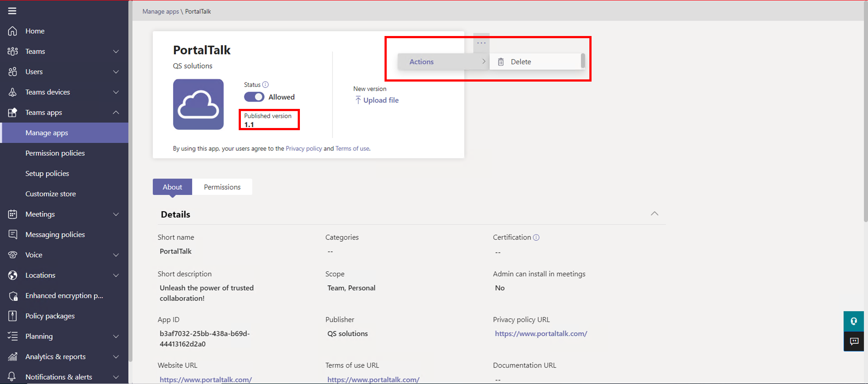The image size is (868, 384).
Task: Click the Teams devices bell icon
Action: (13, 92)
